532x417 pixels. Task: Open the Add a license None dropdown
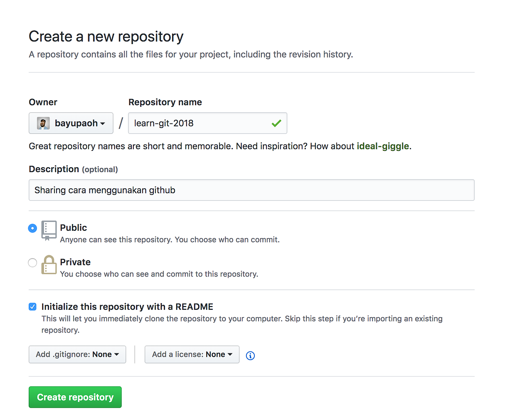coord(192,354)
